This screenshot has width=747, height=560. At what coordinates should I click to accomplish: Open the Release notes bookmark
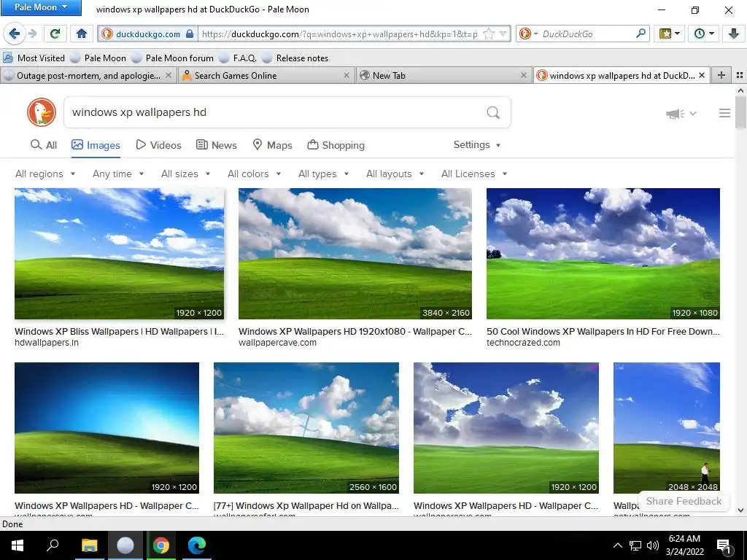[x=295, y=58]
